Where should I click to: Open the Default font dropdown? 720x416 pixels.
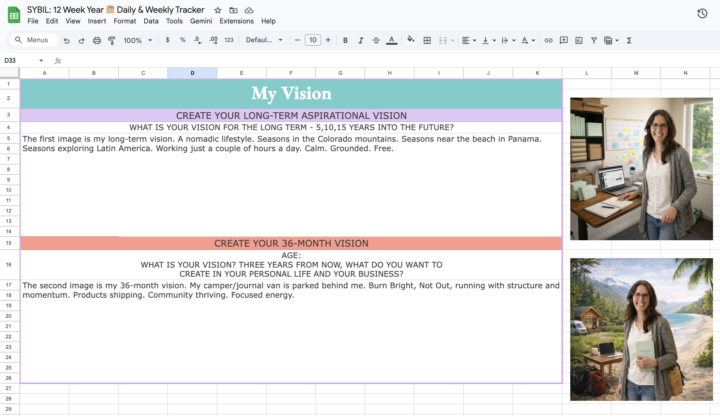[x=264, y=40]
